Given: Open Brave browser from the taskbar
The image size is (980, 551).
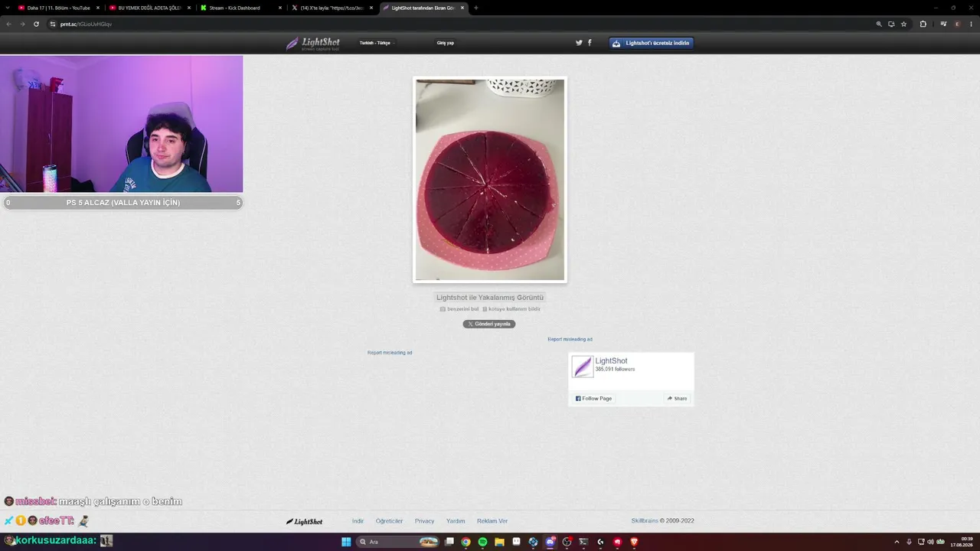Looking at the screenshot, I should [634, 542].
